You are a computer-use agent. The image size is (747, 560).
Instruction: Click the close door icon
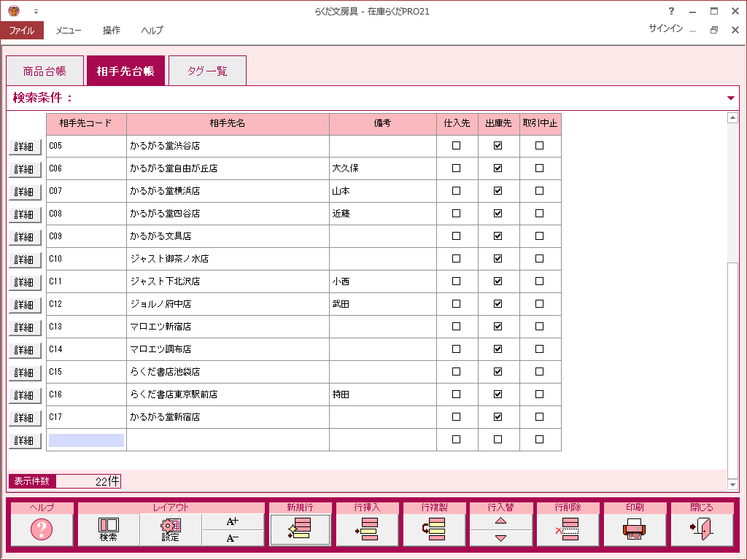tap(701, 529)
